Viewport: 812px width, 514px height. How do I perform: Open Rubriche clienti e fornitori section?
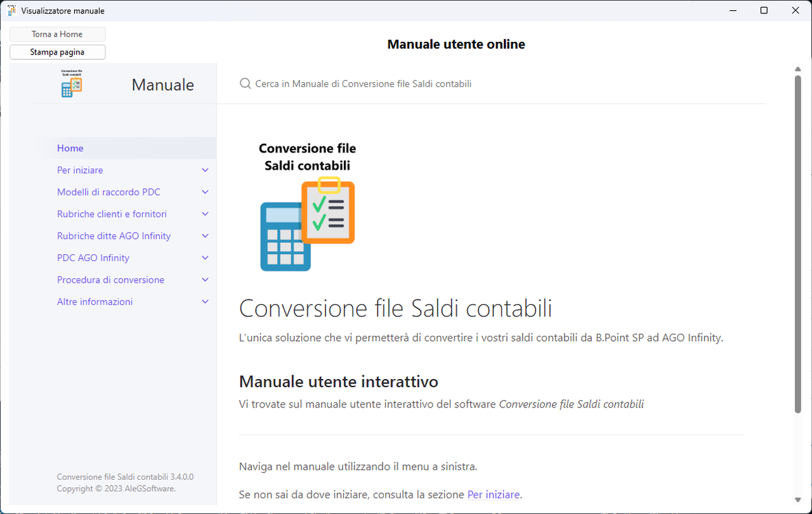[112, 214]
